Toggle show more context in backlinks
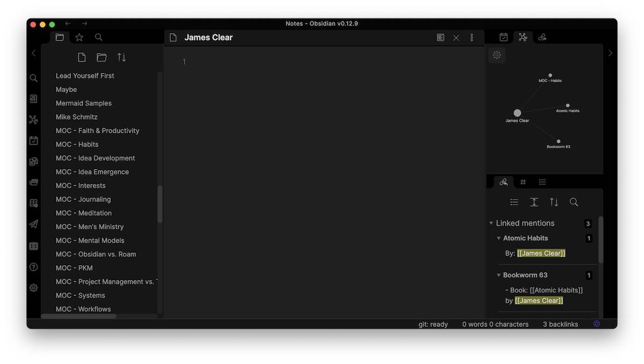Screen dimensions: 644x364 tap(534, 202)
